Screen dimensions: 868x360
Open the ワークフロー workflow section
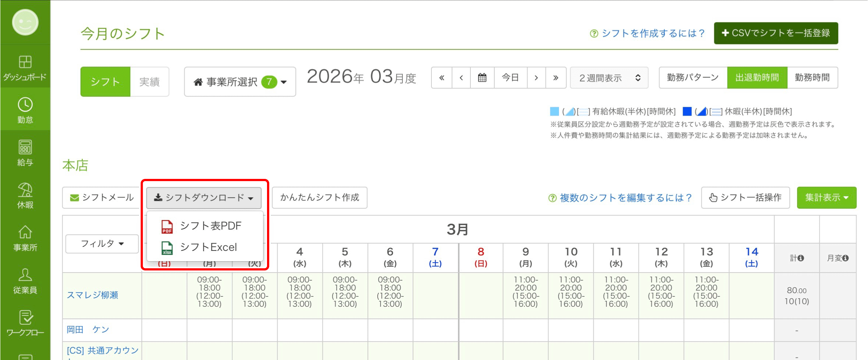25,323
